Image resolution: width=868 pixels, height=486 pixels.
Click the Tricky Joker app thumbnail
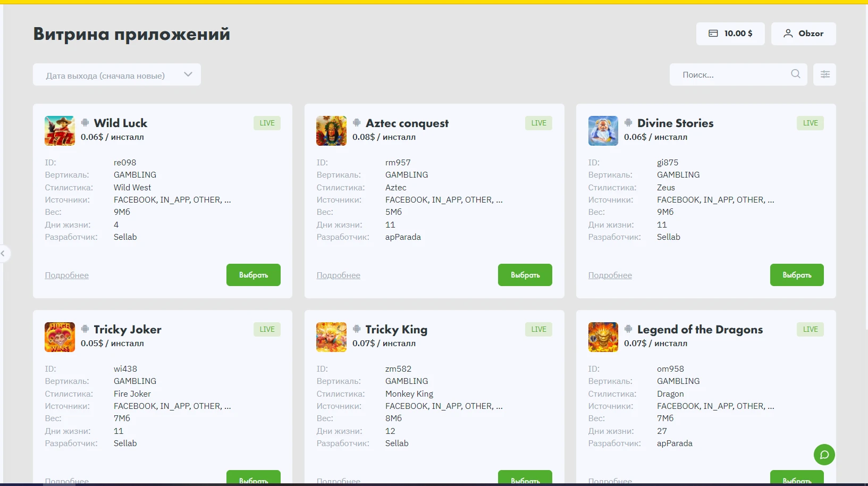click(x=60, y=337)
